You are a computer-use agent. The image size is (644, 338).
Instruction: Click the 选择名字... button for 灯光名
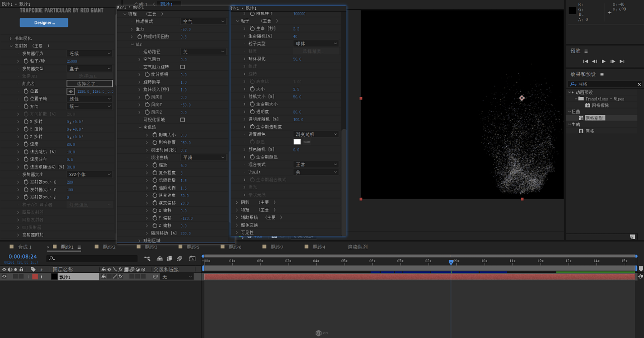90,83
